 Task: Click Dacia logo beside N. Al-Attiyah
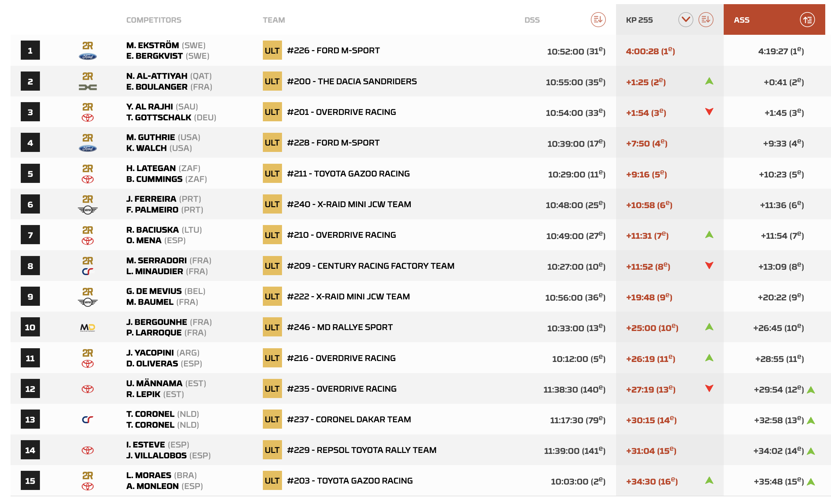(88, 87)
